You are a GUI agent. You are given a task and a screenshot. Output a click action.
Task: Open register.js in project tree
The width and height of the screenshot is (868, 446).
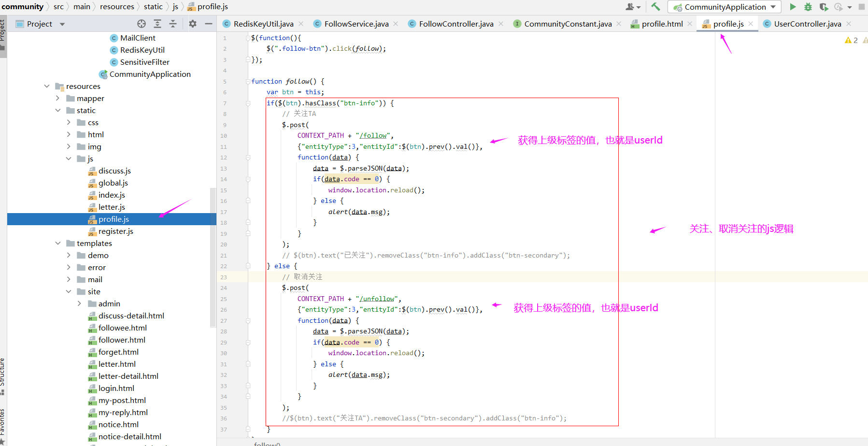[116, 231]
